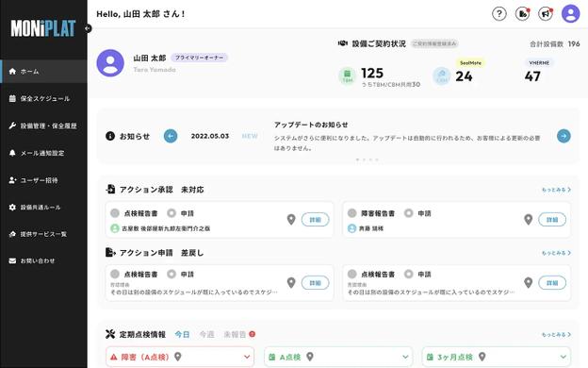Open 詳細 for 古屋敷 点検報告書
Image resolution: width=588 pixels, height=368 pixels.
315,220
